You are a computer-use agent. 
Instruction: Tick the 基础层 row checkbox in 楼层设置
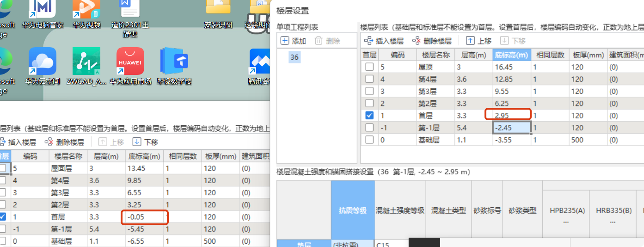tap(369, 139)
